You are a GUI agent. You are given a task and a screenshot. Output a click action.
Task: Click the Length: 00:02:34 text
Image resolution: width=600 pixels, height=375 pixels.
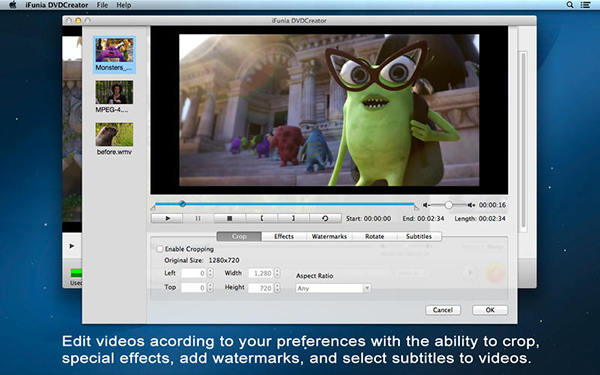(480, 218)
